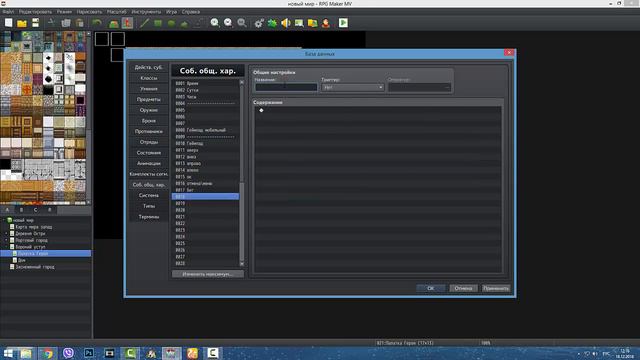
Task: Click the Actual Size zoom icon
Action: (242, 23)
